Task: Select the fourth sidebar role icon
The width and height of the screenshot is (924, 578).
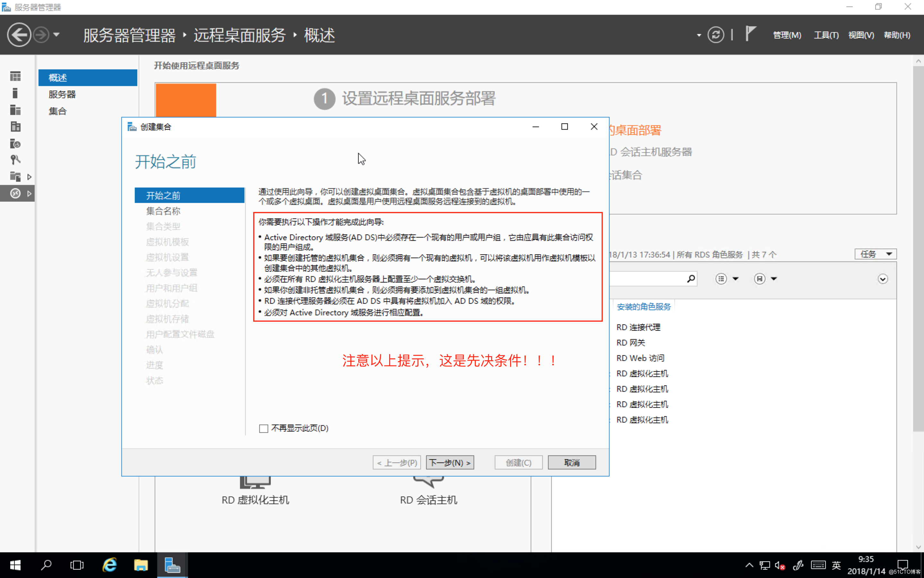Action: pos(15,127)
